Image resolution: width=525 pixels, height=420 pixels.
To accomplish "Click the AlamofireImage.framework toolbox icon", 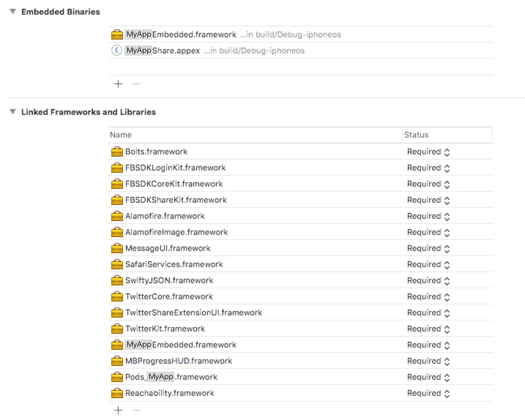I will (x=117, y=232).
